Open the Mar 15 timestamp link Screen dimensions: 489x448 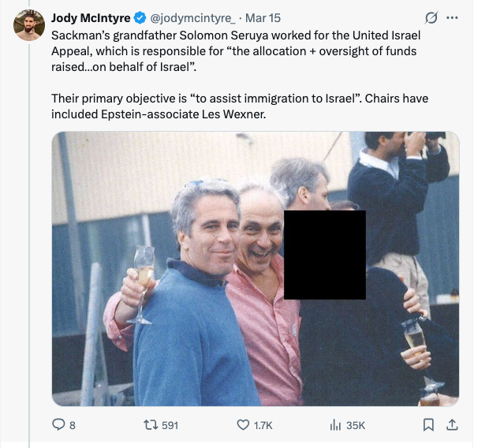pos(263,18)
